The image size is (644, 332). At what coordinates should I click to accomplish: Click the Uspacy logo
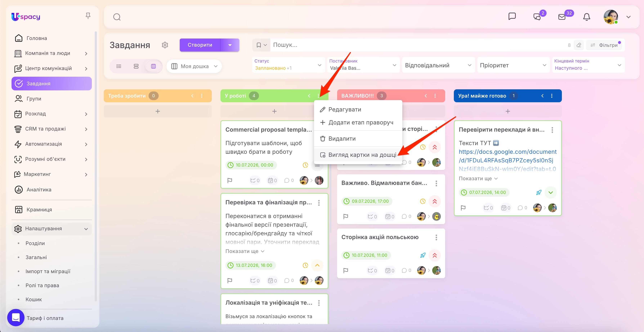(x=26, y=17)
